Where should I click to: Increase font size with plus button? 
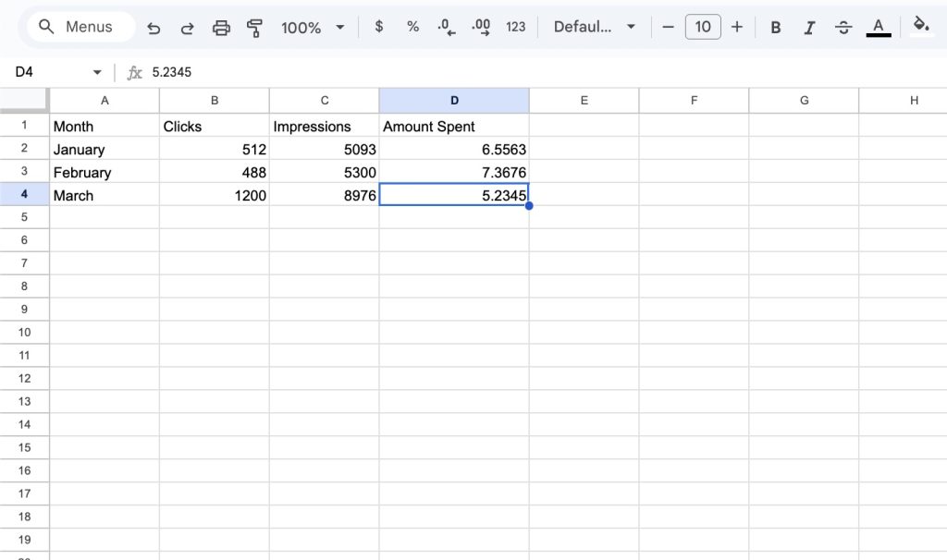click(737, 27)
